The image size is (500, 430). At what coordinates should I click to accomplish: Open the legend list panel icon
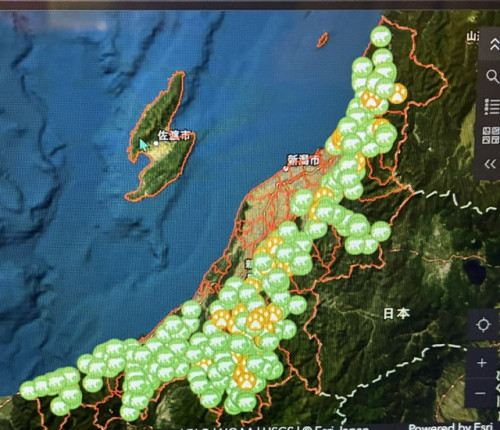pos(491,106)
